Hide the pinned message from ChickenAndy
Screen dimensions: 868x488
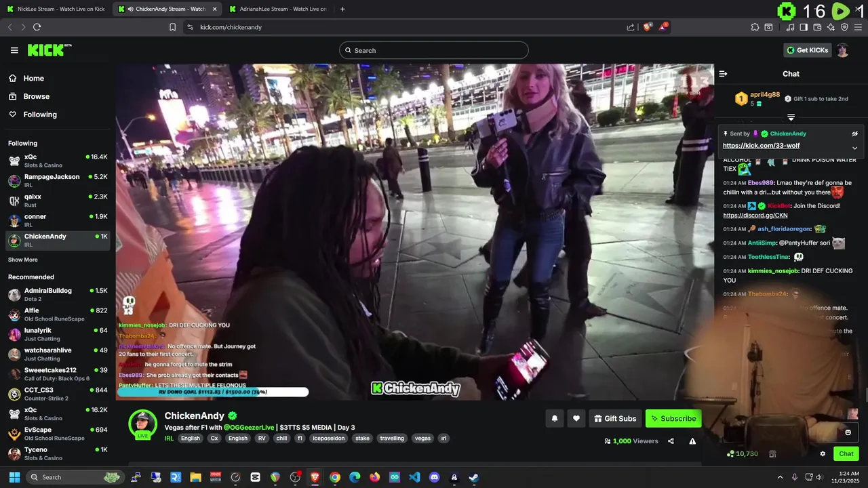coord(854,134)
